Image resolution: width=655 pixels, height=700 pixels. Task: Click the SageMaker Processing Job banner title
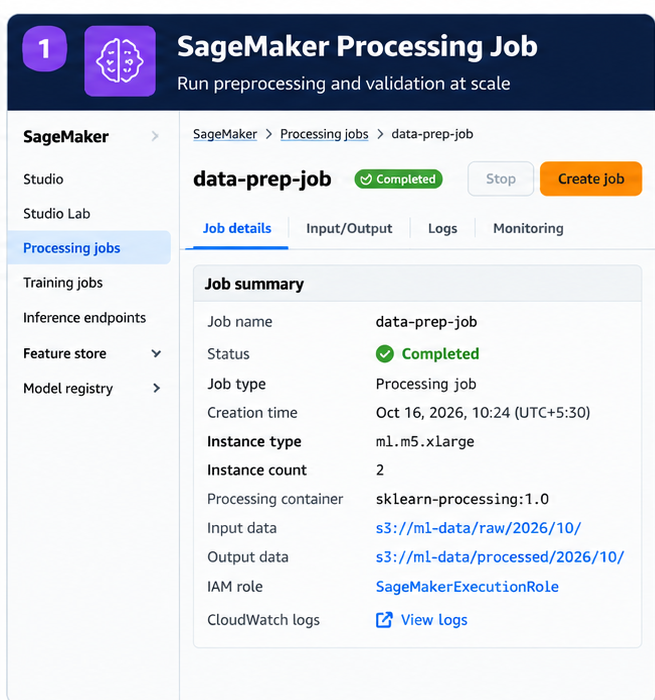click(357, 46)
